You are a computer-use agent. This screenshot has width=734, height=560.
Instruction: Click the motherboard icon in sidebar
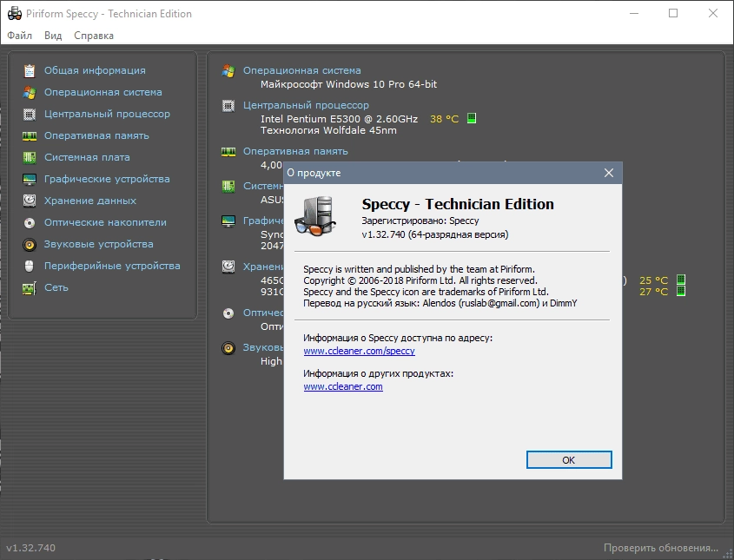pos(30,157)
